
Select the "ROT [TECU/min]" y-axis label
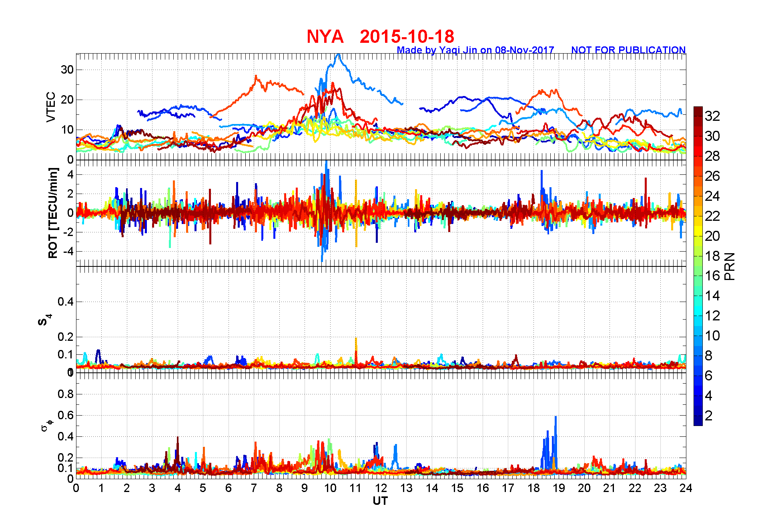52,213
